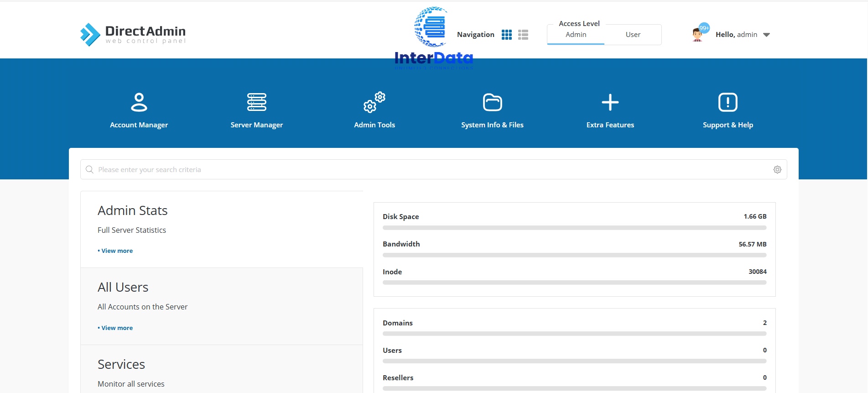Click the Admin Tools menu label
Screen dimensions: 868x393
[374, 125]
